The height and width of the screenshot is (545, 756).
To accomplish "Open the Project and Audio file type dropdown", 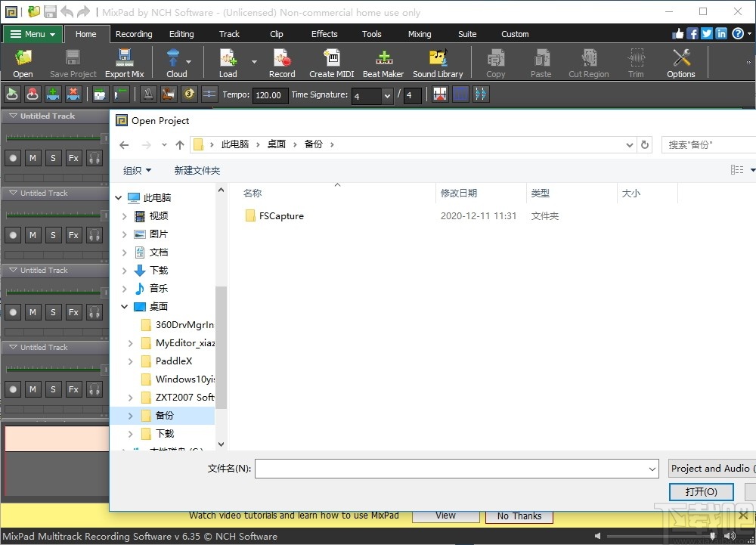I will pos(712,469).
